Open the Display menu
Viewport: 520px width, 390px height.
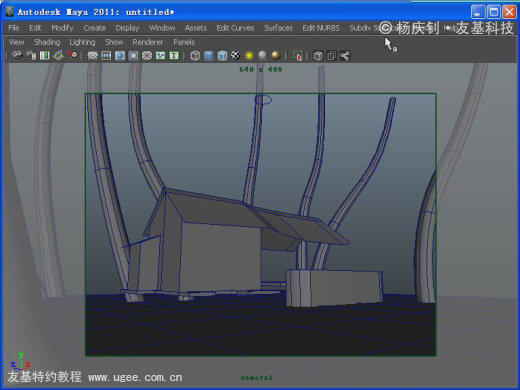point(127,28)
